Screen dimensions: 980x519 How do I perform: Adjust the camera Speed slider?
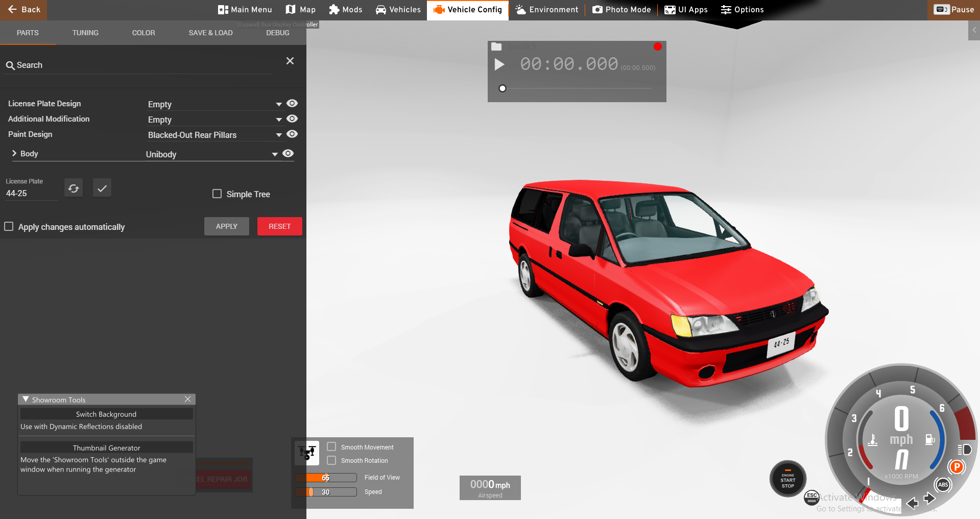(x=326, y=492)
